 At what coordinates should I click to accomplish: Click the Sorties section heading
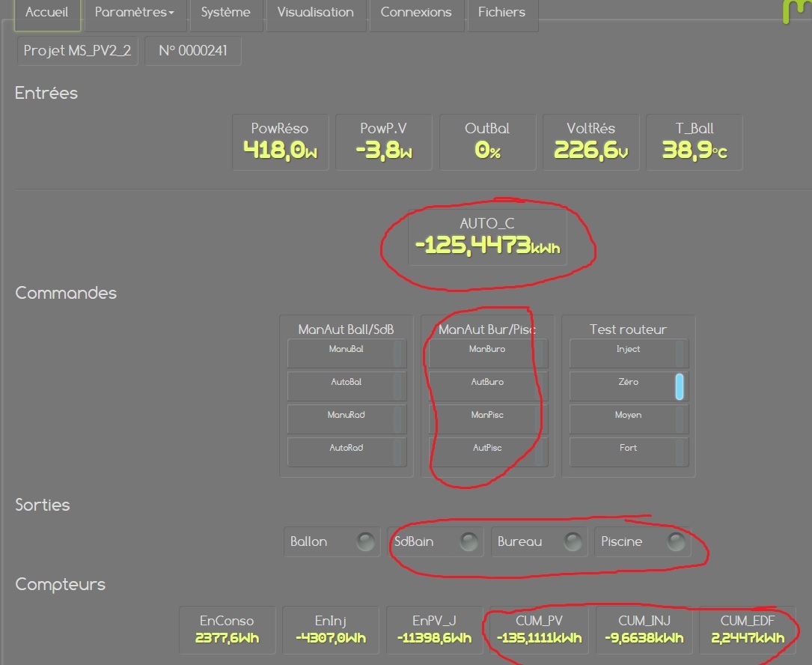43,505
